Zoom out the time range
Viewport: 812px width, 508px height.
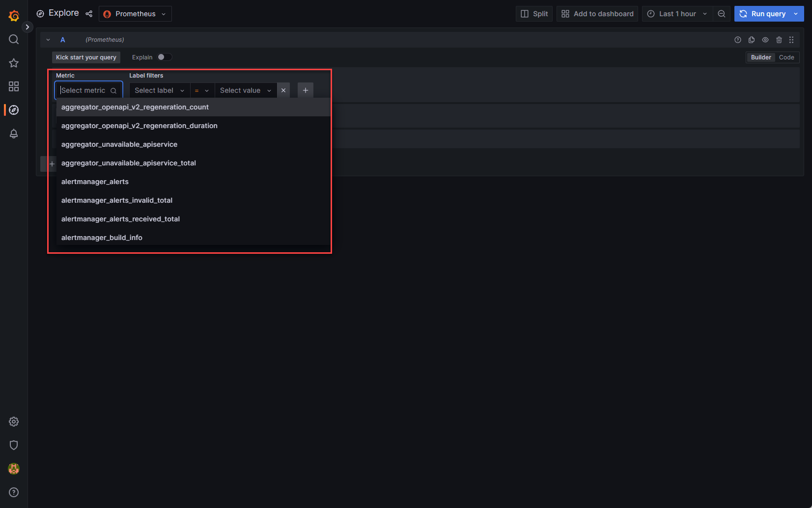(721, 14)
